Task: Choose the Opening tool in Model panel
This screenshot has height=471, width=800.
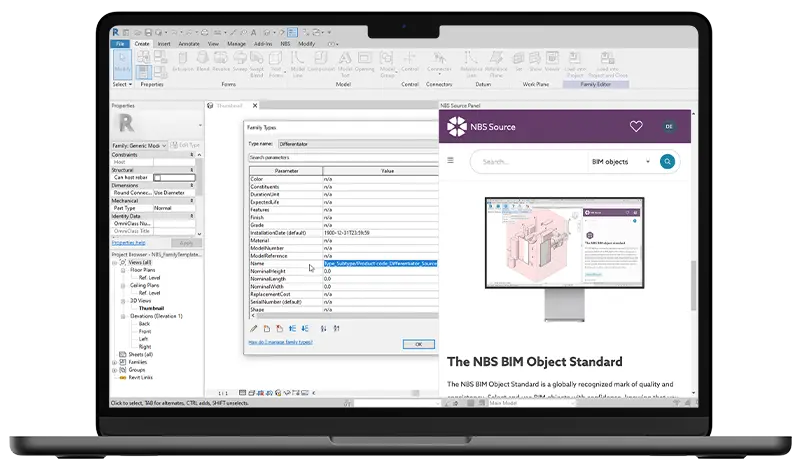Action: pos(364,62)
